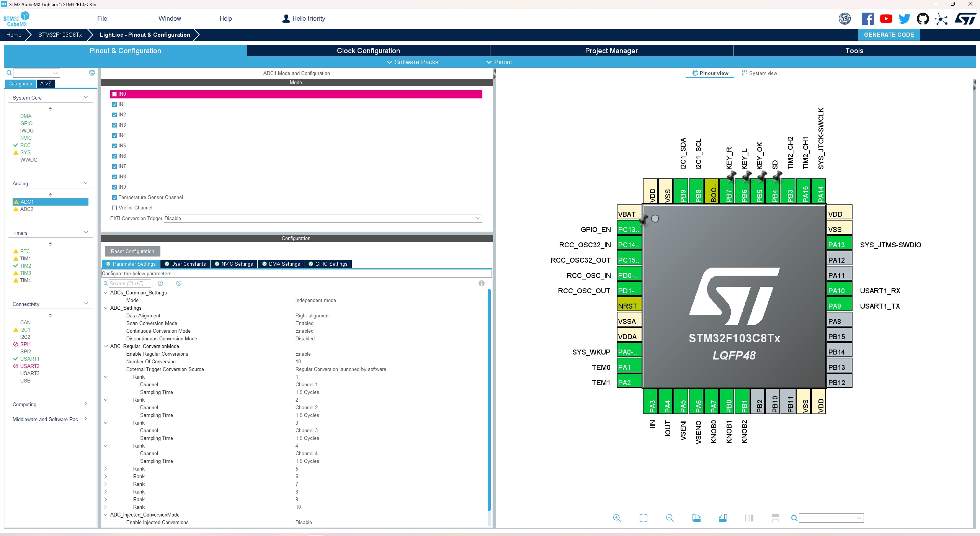Go to Home breadcrumb

[x=14, y=34]
